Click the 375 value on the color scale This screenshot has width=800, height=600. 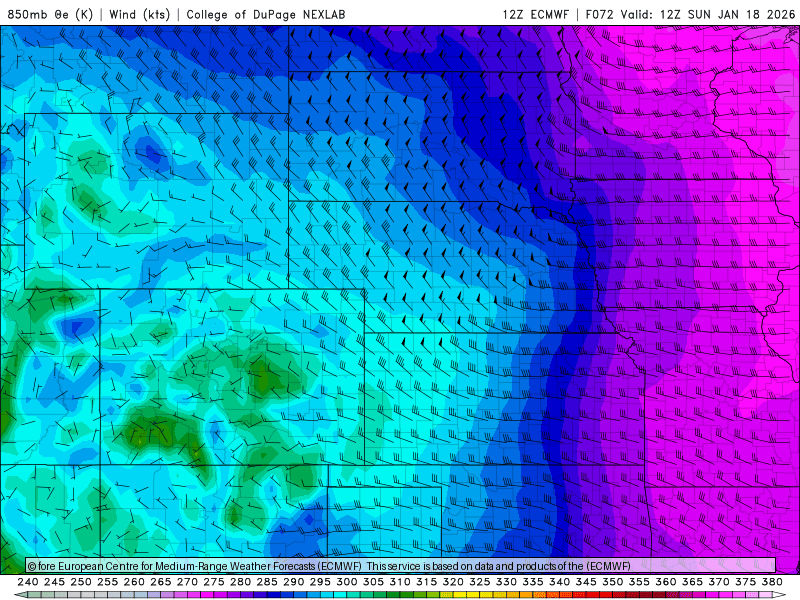745,582
